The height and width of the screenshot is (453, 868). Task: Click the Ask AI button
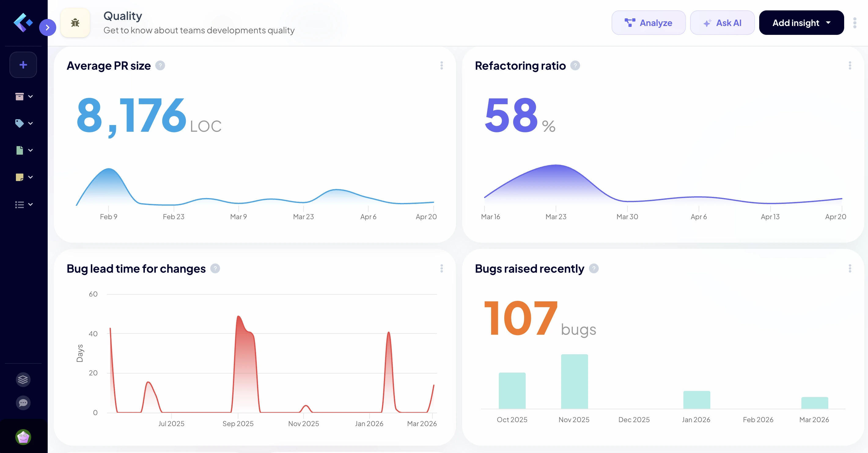click(722, 23)
